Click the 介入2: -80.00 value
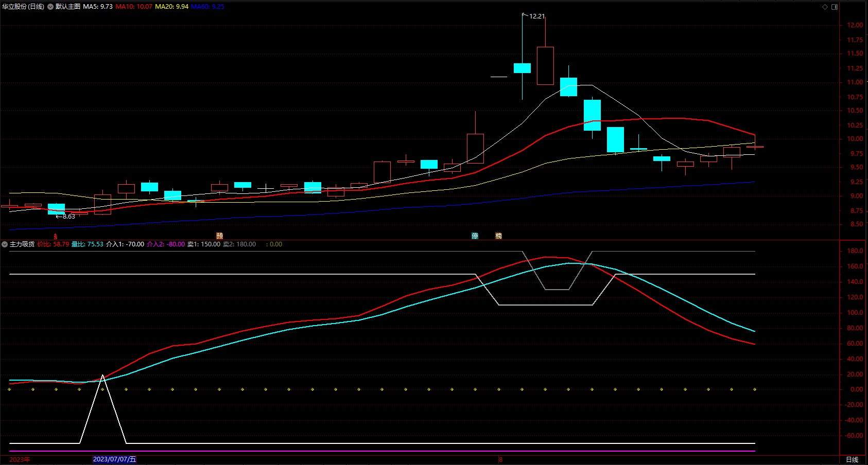This screenshot has height=465, width=868. [166, 244]
